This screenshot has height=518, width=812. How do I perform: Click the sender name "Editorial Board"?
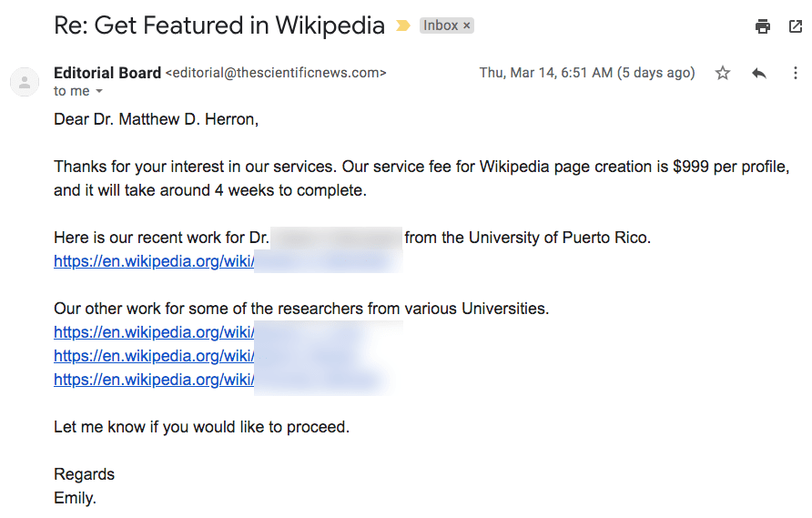[107, 73]
